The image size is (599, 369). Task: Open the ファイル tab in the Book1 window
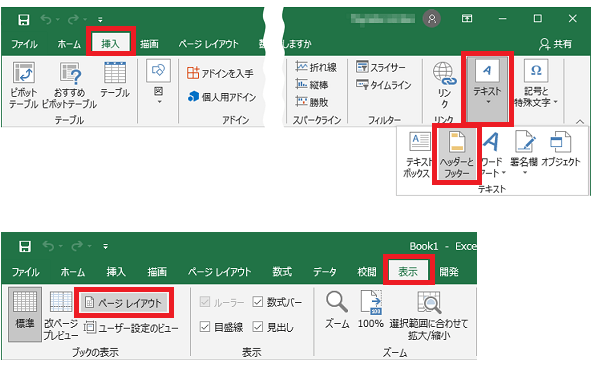point(26,272)
